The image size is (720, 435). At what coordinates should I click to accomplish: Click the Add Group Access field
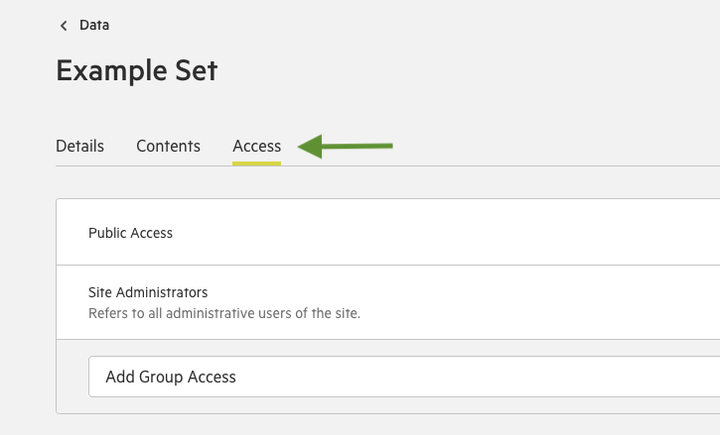404,377
